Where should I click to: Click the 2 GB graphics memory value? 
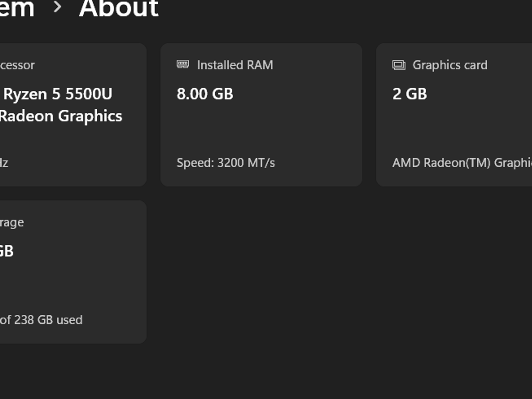(x=410, y=94)
